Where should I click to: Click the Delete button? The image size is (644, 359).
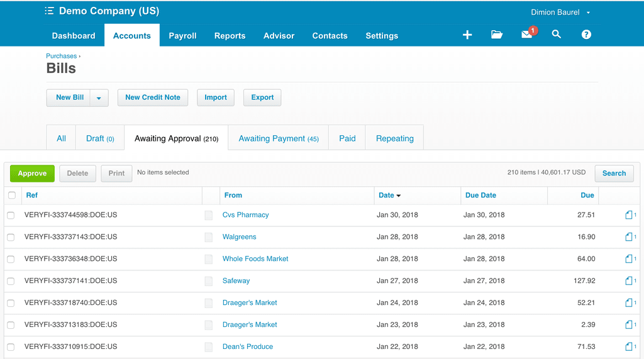[x=77, y=174]
